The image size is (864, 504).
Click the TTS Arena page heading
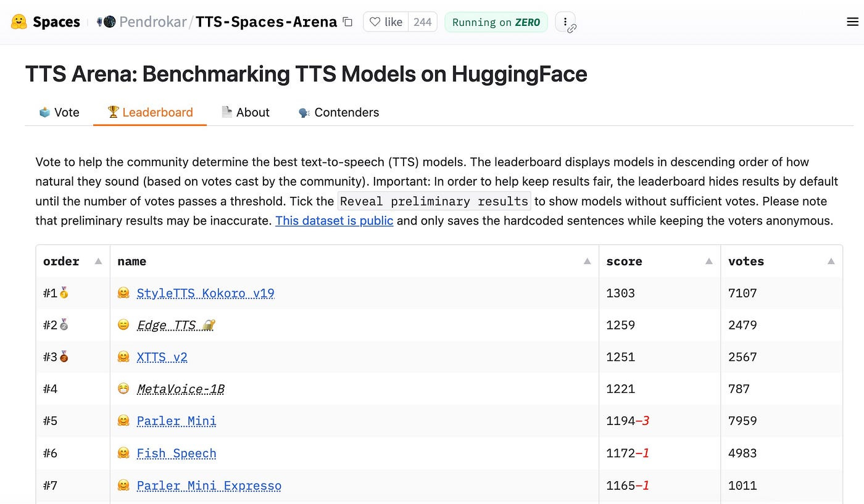pyautogui.click(x=306, y=74)
